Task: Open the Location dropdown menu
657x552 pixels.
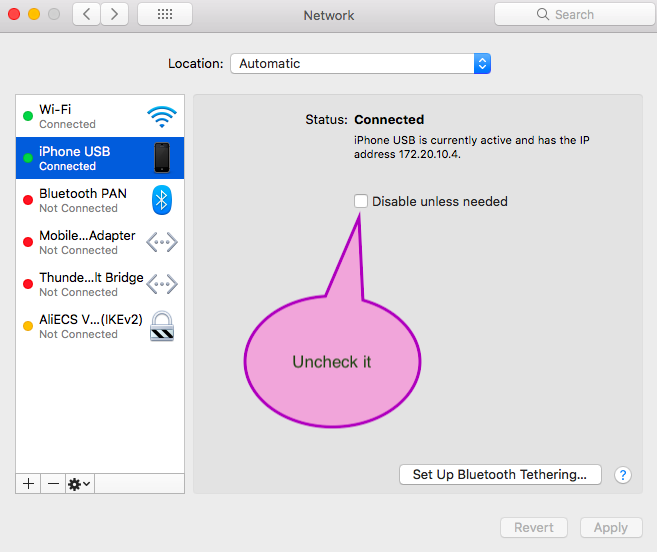Action: (360, 63)
